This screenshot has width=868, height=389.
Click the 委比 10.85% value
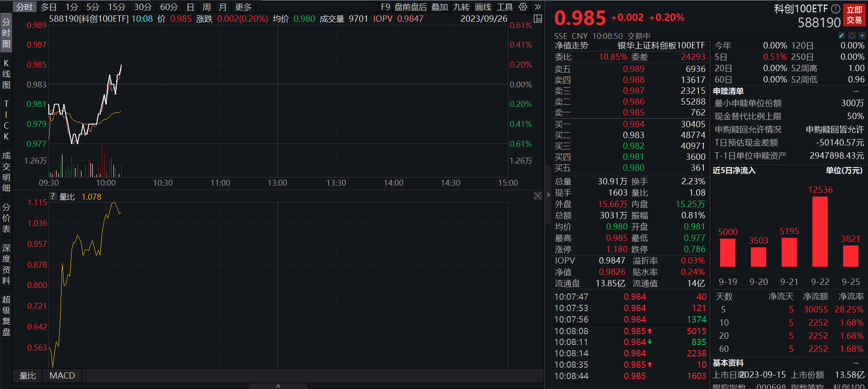613,57
